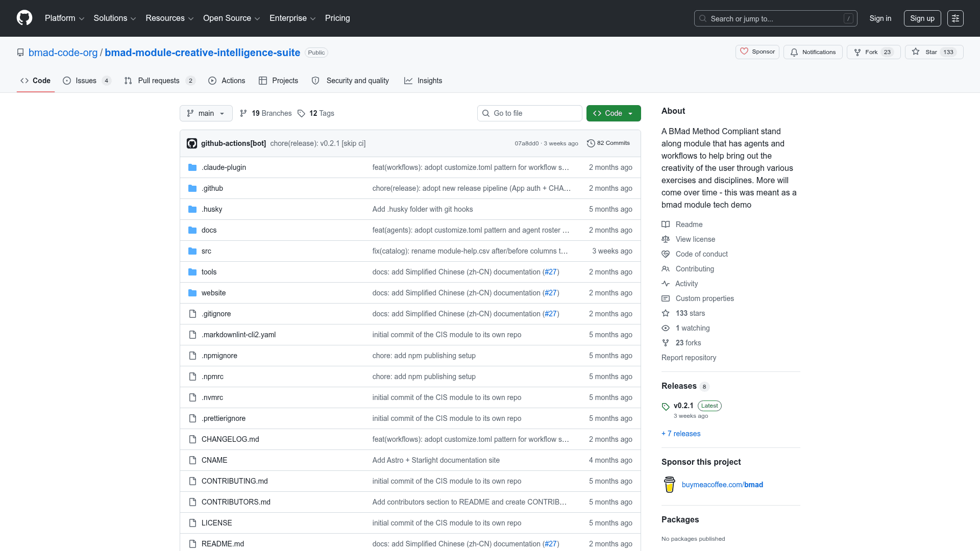
Task: Expand the Enterprise menu
Action: 292,18
